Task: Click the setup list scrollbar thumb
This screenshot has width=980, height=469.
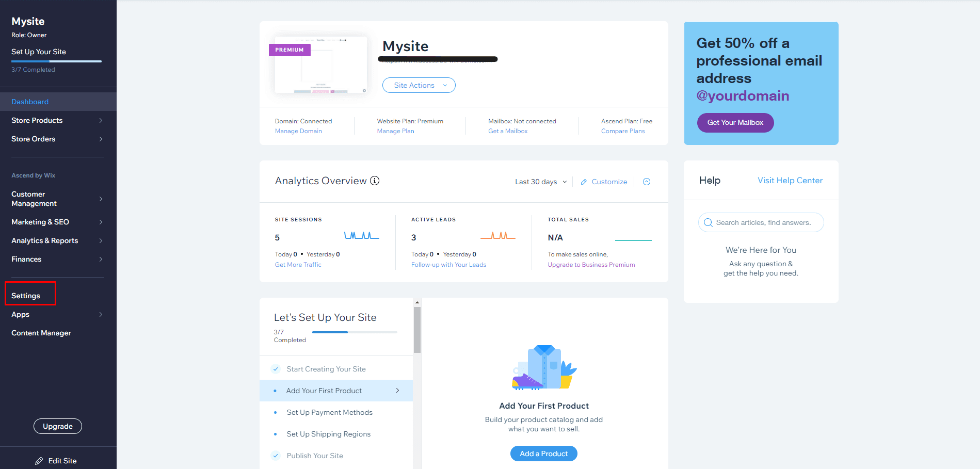Action: click(x=417, y=330)
